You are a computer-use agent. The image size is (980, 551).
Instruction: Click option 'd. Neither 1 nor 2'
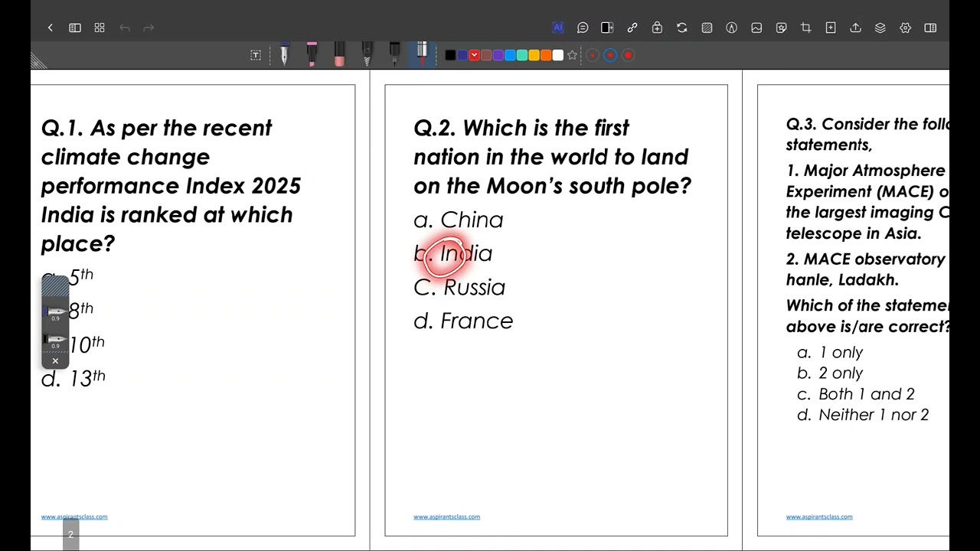(x=863, y=415)
